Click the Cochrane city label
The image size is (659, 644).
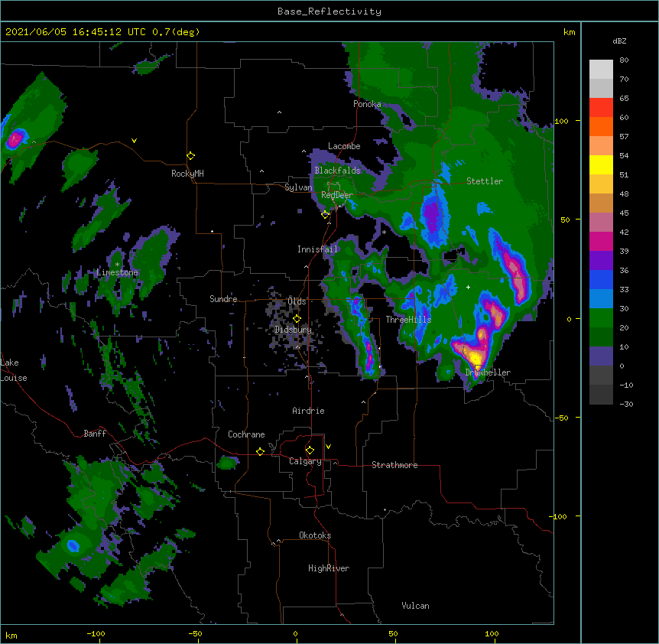point(246,434)
